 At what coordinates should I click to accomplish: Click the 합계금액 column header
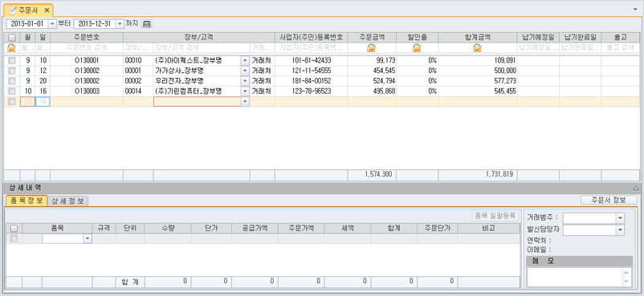tap(478, 38)
